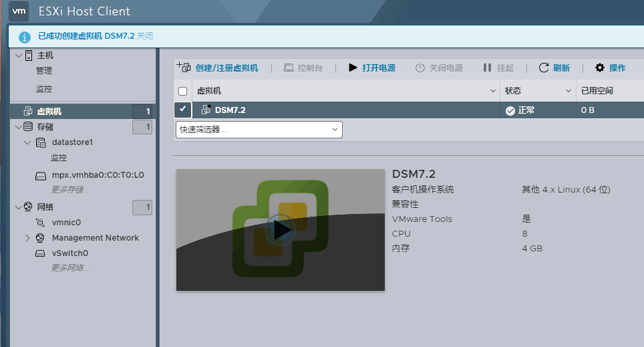
Task: Close the DSM7.2 created notification
Action: [144, 35]
